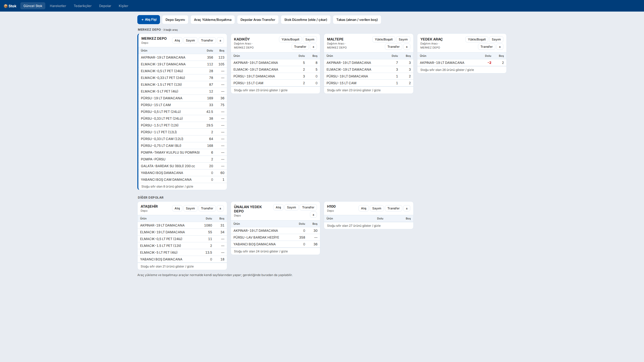Toggle ATAŞEHİR's 21 zero-stock products
644x362 pixels.
pyautogui.click(x=167, y=266)
